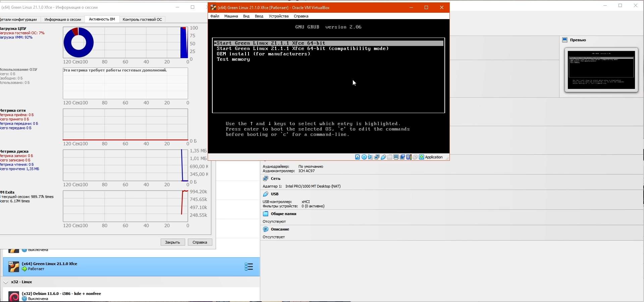Click 'Всего прочтено 1,35 МБ' disk metric
The image size is (644, 302).
coord(19,169)
